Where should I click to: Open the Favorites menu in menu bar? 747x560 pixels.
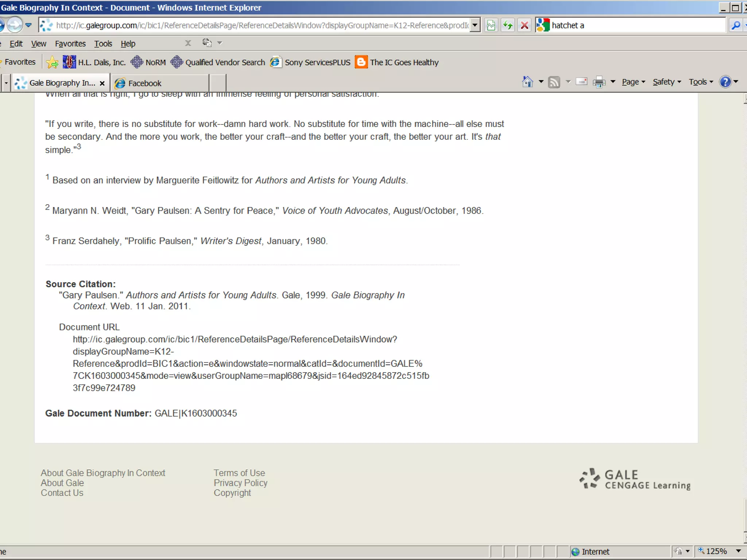coord(70,44)
